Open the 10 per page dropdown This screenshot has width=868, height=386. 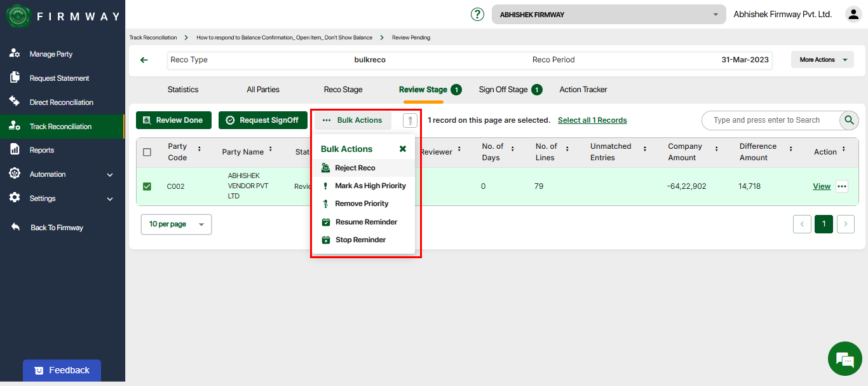pyautogui.click(x=176, y=224)
